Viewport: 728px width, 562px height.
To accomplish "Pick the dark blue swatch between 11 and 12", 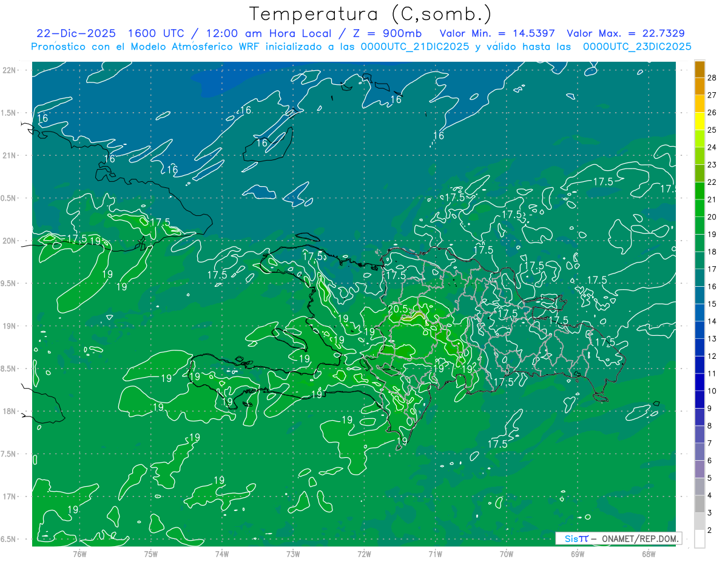I will 699,365.
